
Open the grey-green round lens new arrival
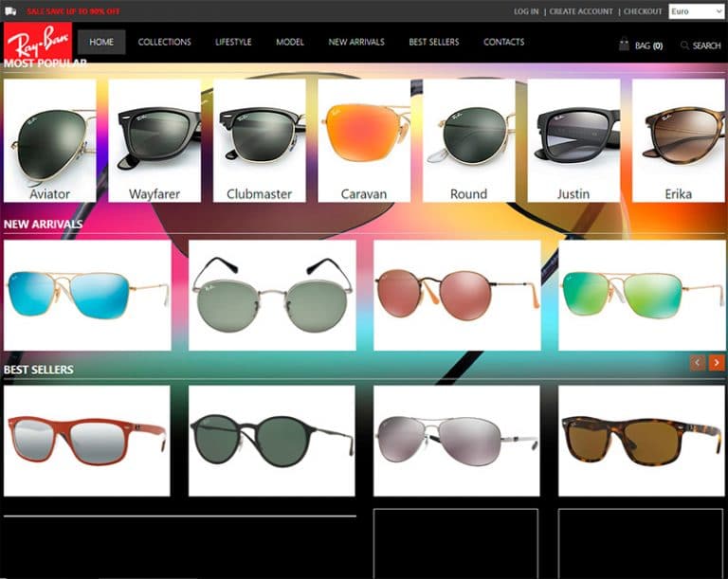272,296
